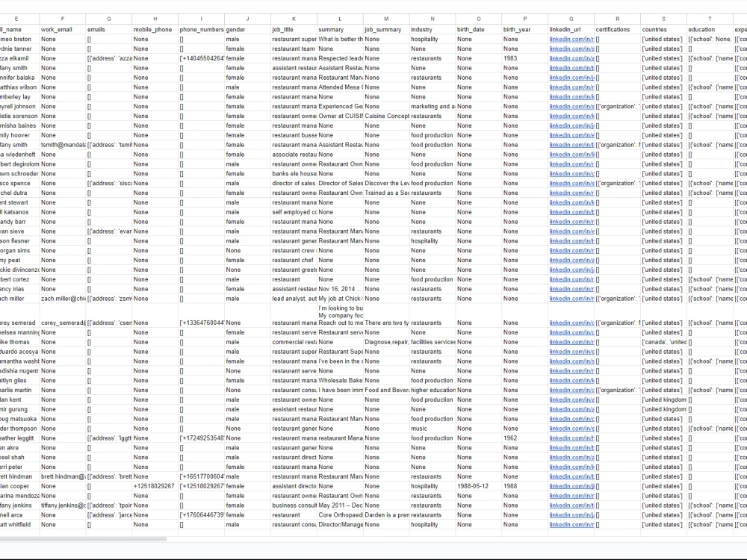Select summary cell Nov 16, 2014

tap(340, 289)
